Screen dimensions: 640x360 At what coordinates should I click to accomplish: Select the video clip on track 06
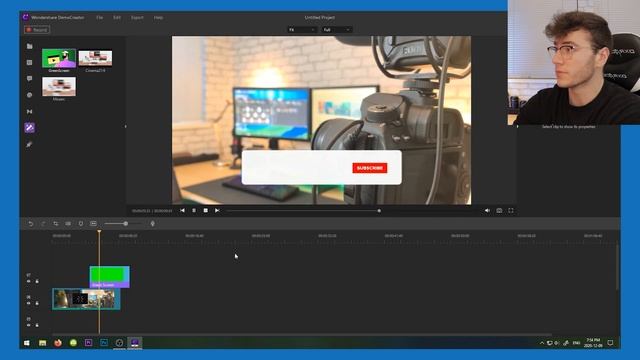point(86,299)
